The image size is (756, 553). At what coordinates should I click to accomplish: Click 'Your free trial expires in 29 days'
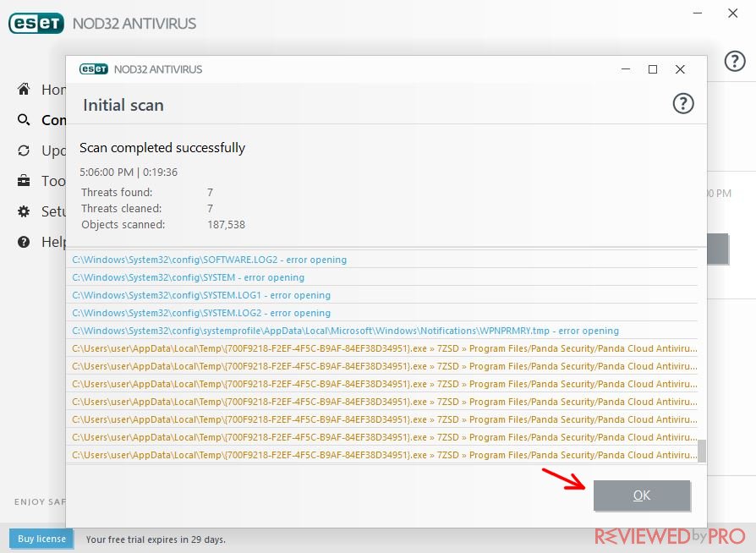[x=156, y=539]
